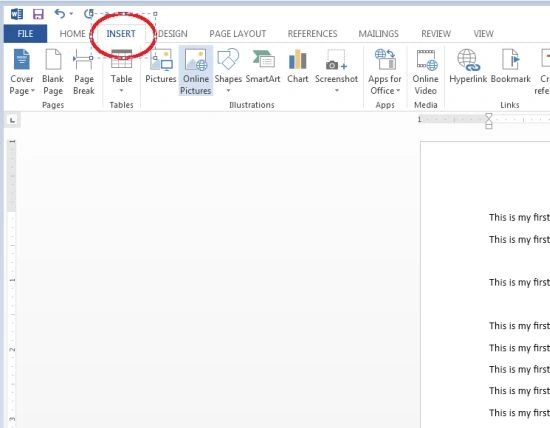Click the horizontal ruler above the page
550x428 pixels.
[484, 120]
